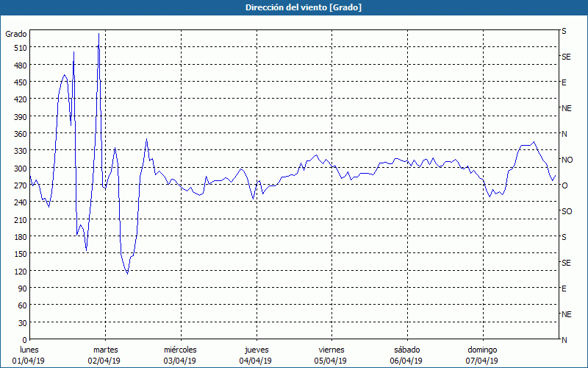Click the 300 degree axis label

(21, 169)
